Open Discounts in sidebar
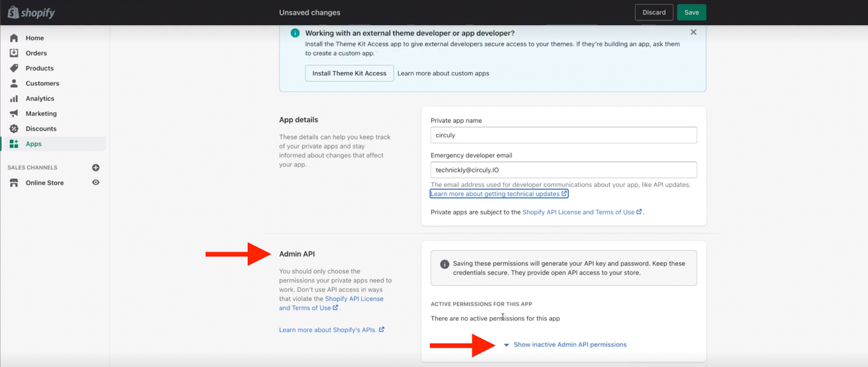This screenshot has height=367, width=868. coord(41,129)
